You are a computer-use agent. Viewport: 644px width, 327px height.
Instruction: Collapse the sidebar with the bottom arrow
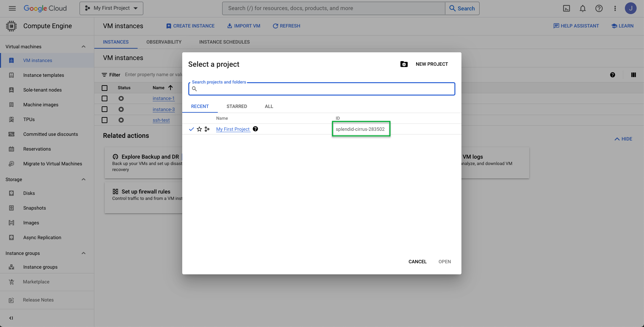tap(11, 318)
